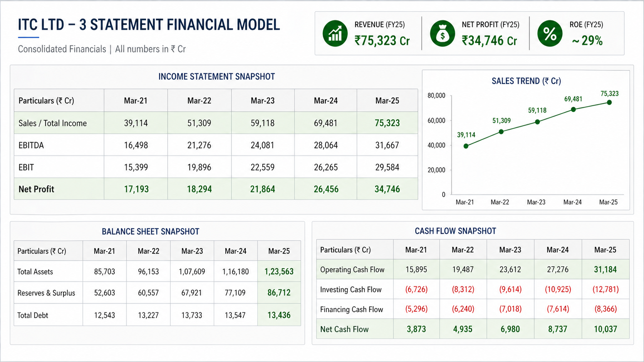Select Operating Cash Flow value 23,612

[x=510, y=270]
